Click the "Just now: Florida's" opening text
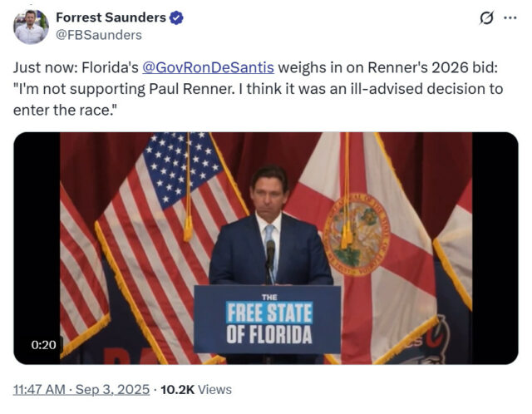The image size is (532, 414). pos(76,67)
